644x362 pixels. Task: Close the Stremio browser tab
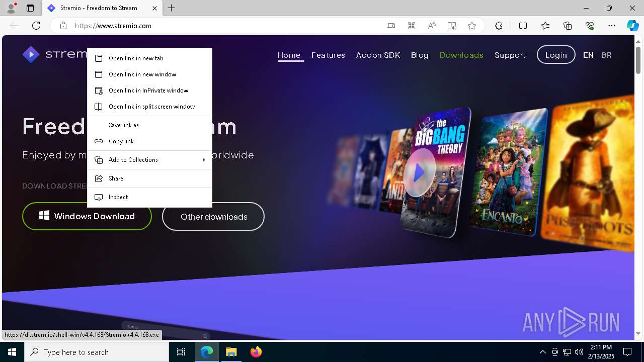click(x=155, y=8)
